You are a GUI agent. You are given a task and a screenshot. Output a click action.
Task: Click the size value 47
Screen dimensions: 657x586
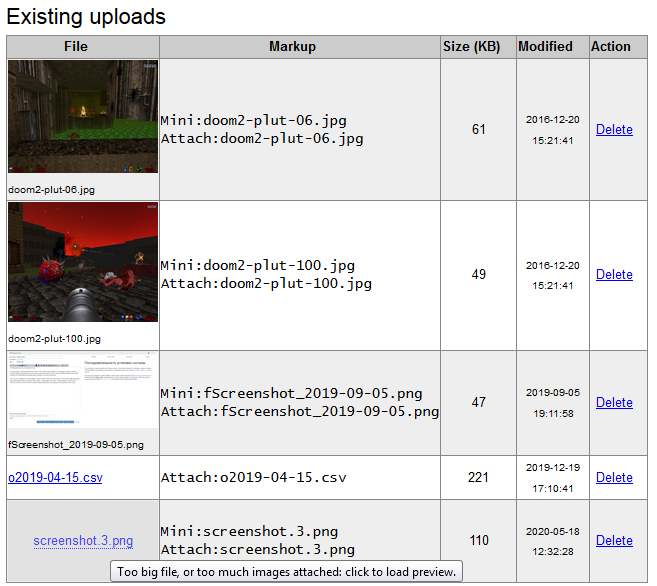[479, 403]
